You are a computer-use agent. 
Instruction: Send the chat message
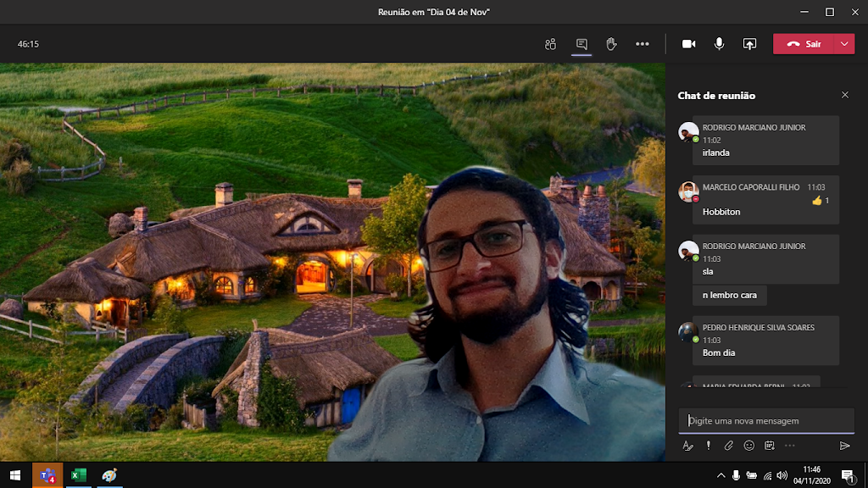pyautogui.click(x=845, y=446)
